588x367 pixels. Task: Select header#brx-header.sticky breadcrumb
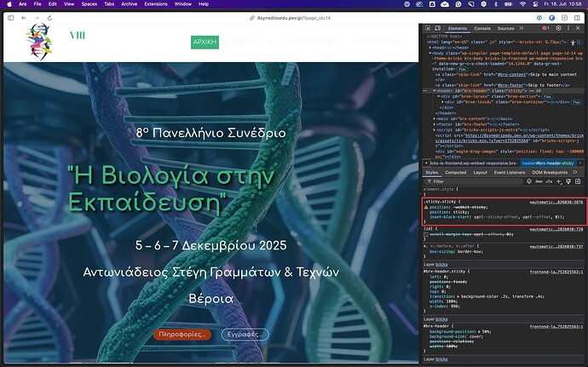click(548, 163)
